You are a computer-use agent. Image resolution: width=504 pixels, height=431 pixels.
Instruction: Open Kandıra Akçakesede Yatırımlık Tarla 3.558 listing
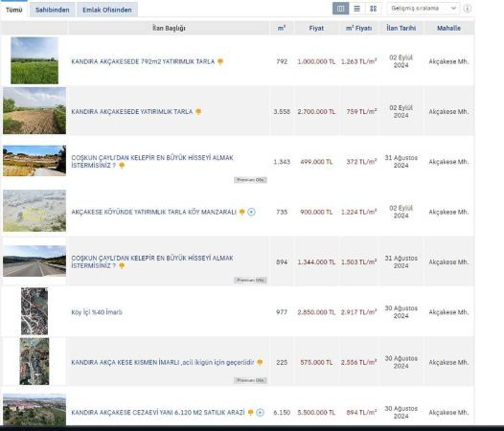132,111
